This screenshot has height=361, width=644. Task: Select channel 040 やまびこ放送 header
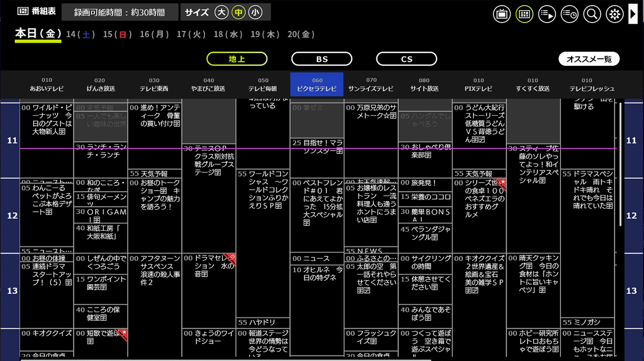click(209, 84)
